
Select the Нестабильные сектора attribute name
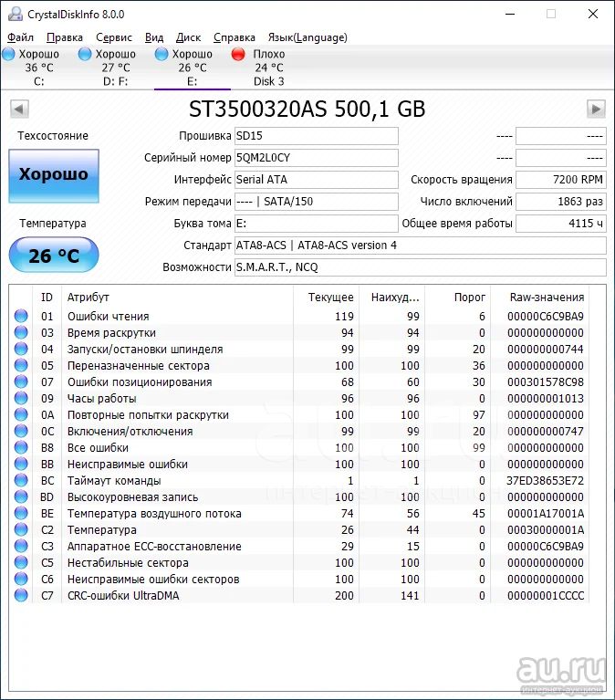(128, 563)
